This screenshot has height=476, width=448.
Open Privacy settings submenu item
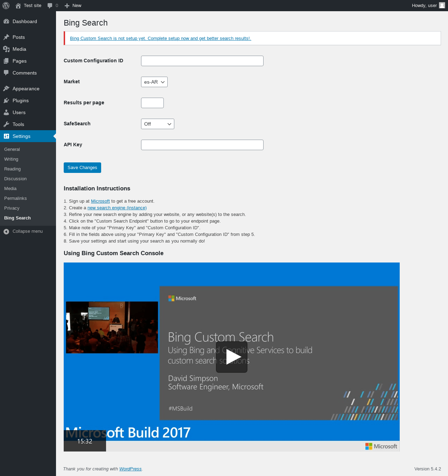[12, 208]
